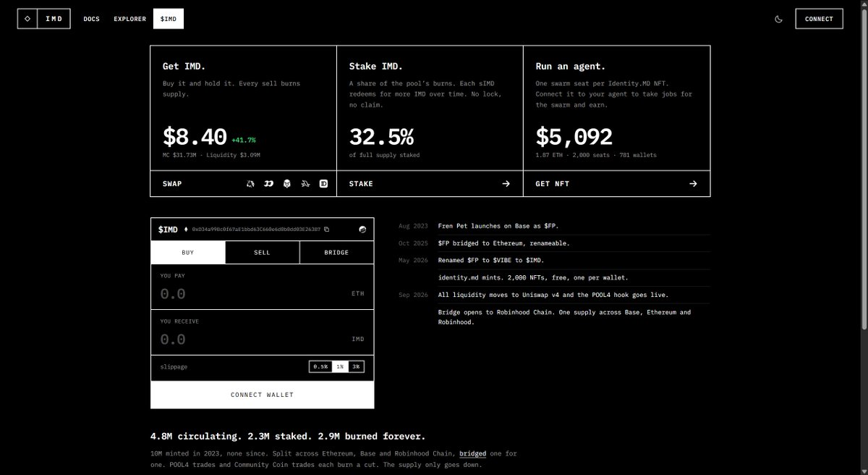Screen dimensions: 868x475
Task: Click 'All liquidity moves to Uniswap v4' entry
Action: coord(553,295)
